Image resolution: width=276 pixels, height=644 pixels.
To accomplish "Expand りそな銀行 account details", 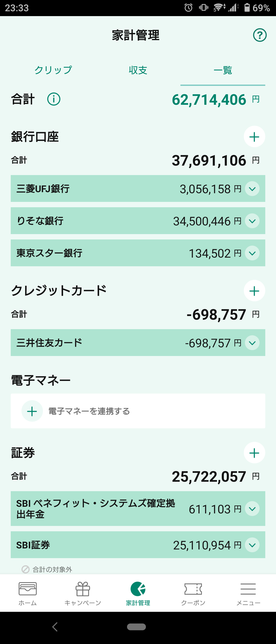I will [x=252, y=221].
